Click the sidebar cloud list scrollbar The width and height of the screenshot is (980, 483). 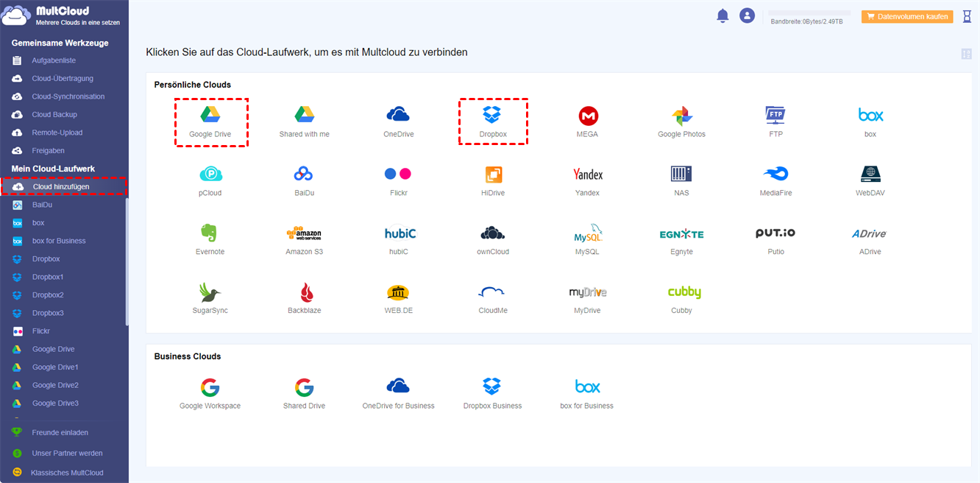(127, 261)
